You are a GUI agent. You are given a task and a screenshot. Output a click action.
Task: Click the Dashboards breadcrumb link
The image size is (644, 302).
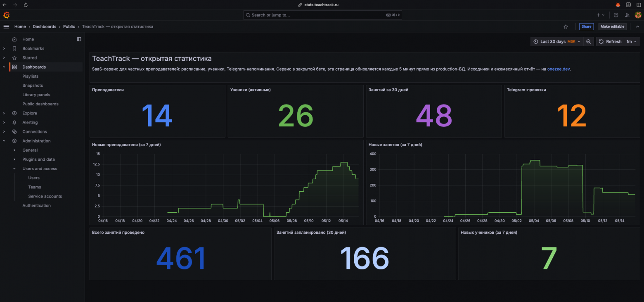point(44,26)
